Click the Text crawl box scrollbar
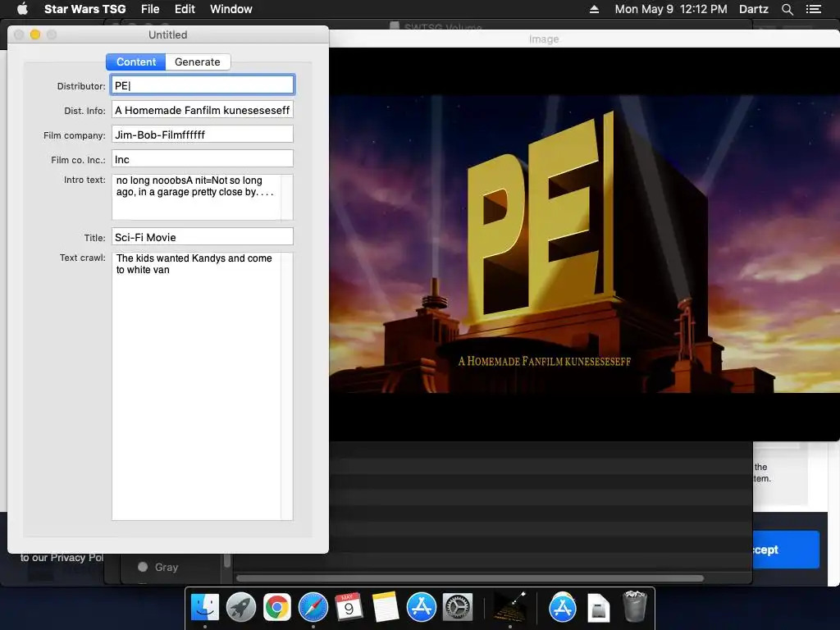Viewport: 840px width, 630px height. click(287, 386)
